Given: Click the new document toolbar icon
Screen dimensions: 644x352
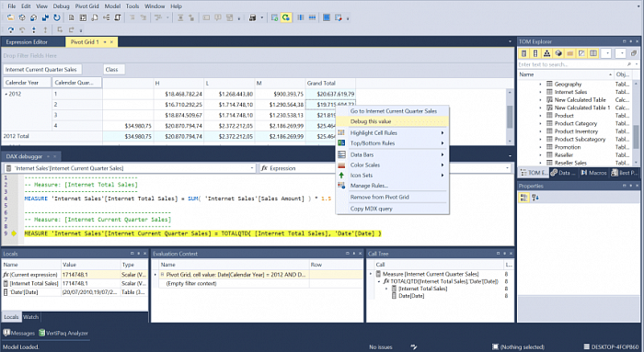Looking at the screenshot, I should pos(71,17).
